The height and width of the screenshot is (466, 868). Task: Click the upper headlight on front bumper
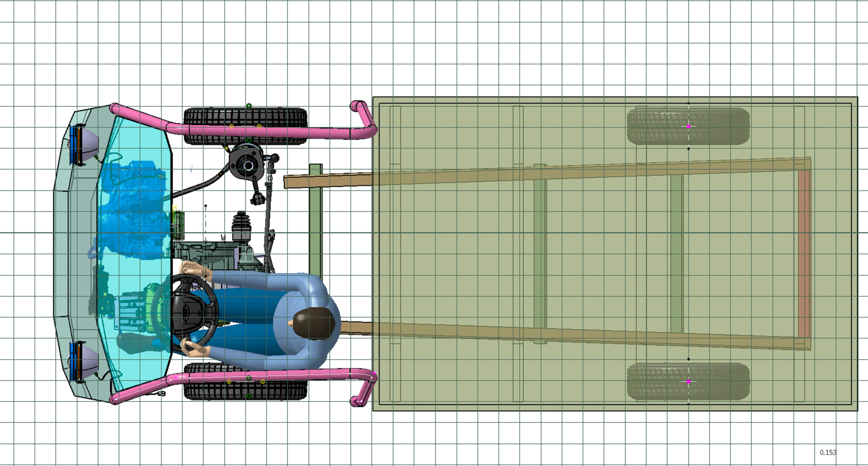pos(87,144)
